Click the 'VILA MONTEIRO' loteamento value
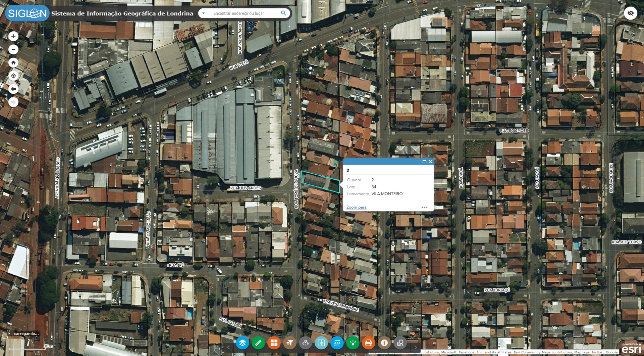 pos(387,194)
